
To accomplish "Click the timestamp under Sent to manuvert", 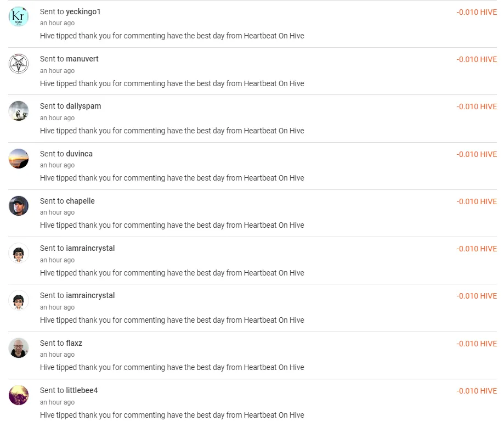I will (57, 71).
